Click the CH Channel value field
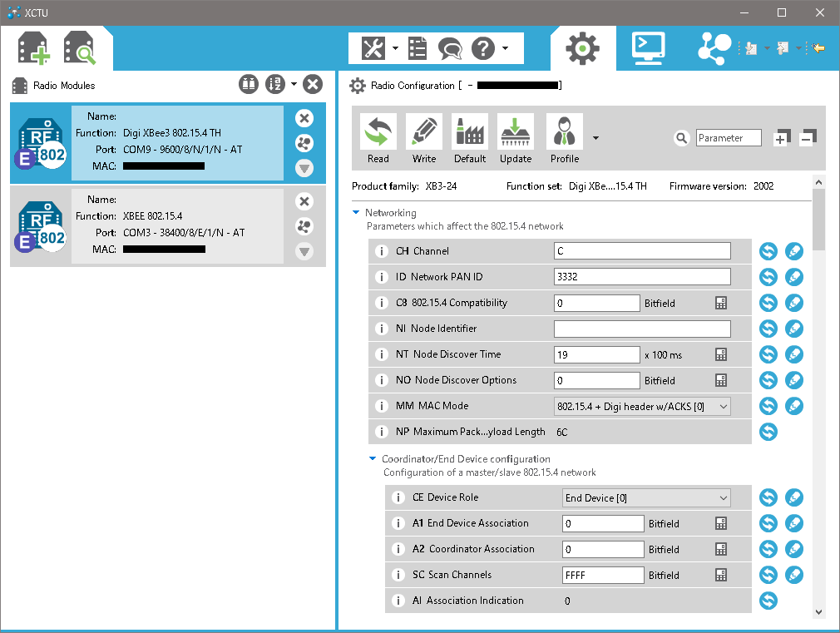The width and height of the screenshot is (840, 633). [x=642, y=251]
